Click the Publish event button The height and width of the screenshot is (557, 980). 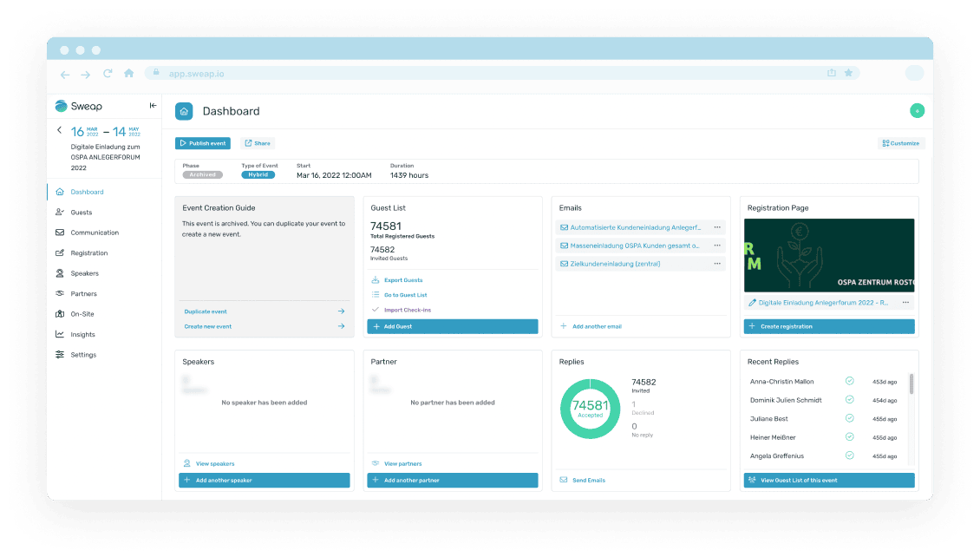(x=203, y=143)
